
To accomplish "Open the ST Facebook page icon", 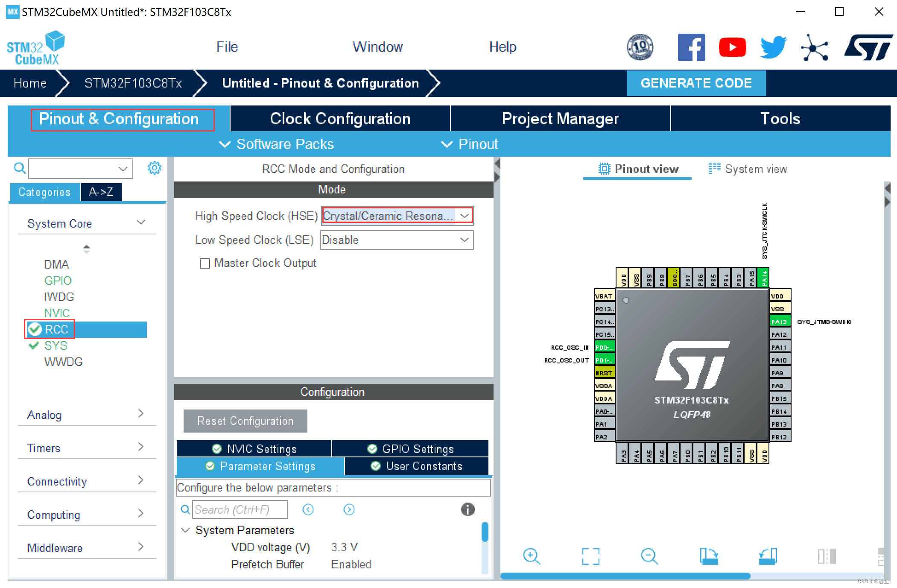I will (691, 47).
